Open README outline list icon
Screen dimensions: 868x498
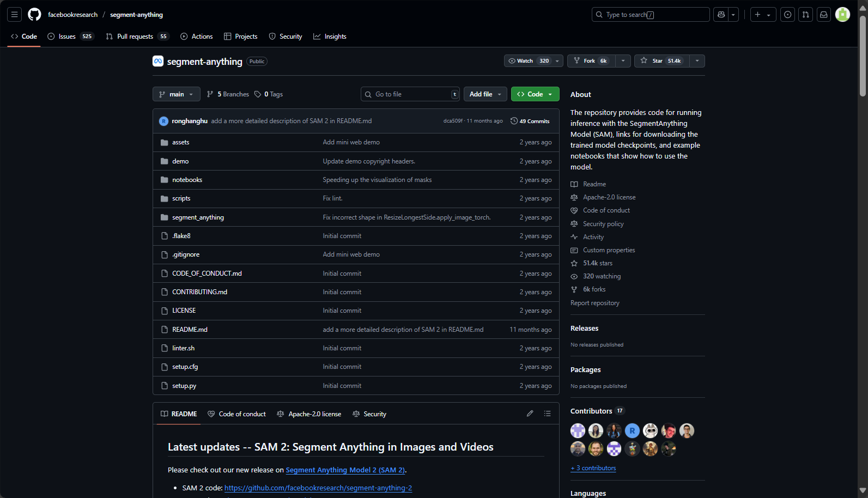click(x=548, y=414)
